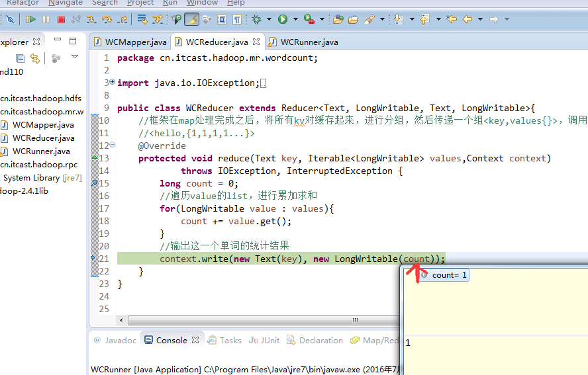Screen dimensions: 588x375
Task: Click the grayed toolbar icon left of Block Selection
Action: point(207,19)
